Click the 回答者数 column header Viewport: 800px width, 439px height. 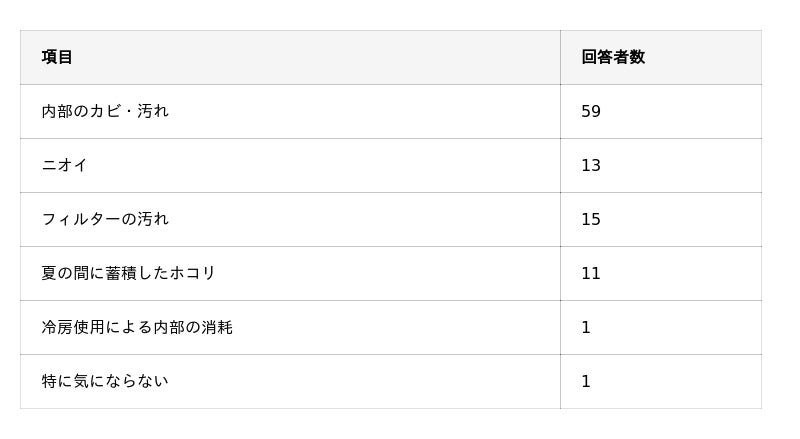613,57
